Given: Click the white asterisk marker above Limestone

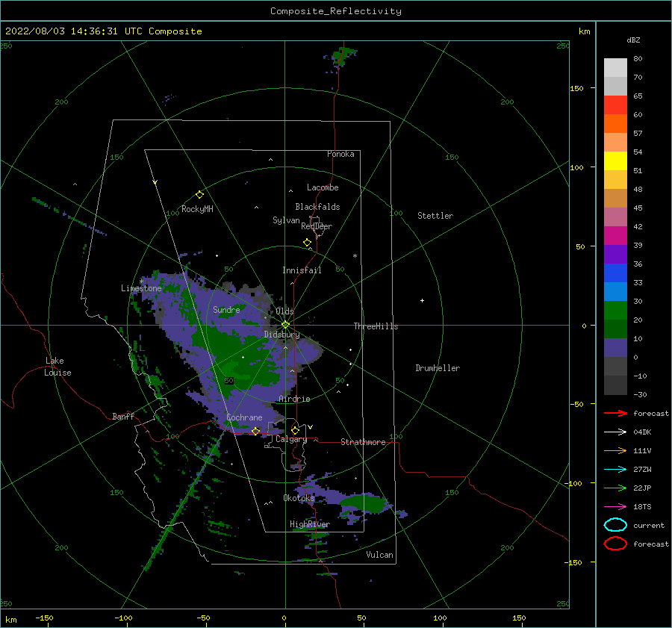Looking at the screenshot, I should [141, 282].
